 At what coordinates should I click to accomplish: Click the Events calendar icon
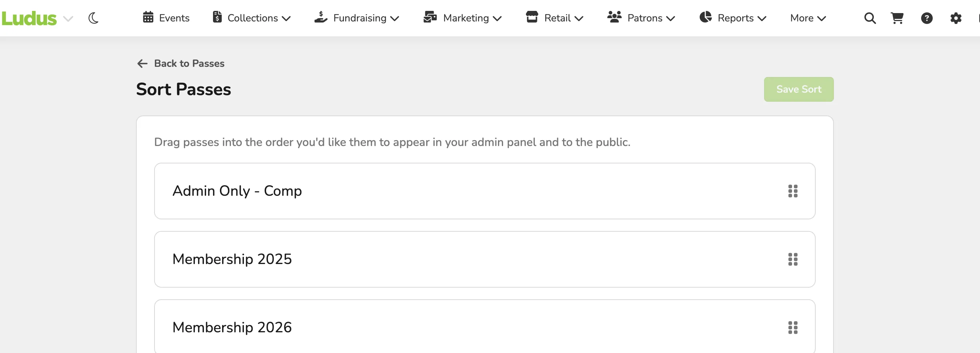148,17
